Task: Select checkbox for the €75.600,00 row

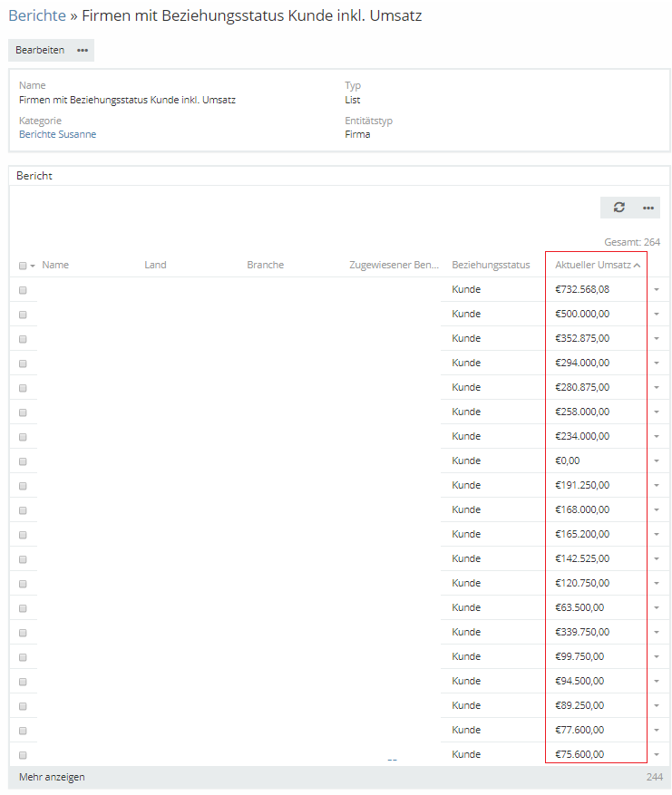Action: coord(23,755)
